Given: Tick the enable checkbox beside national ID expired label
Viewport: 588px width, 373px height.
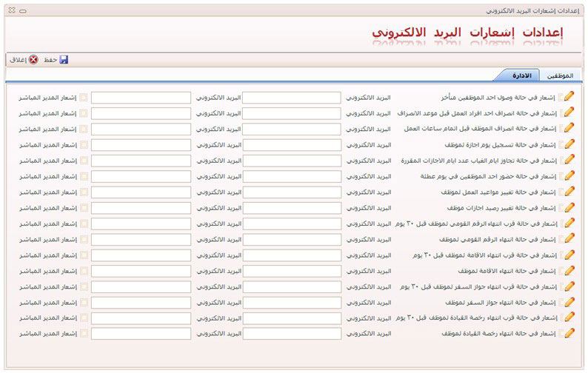Looking at the screenshot, I should click(561, 239).
